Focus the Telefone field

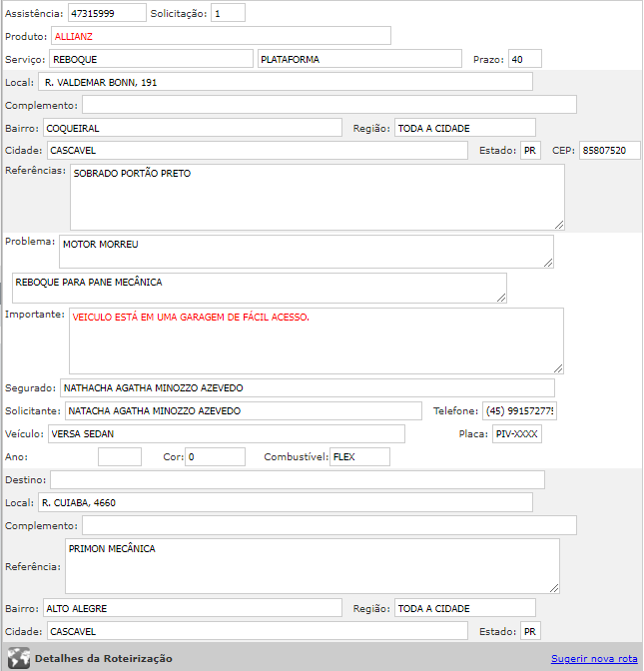point(519,411)
